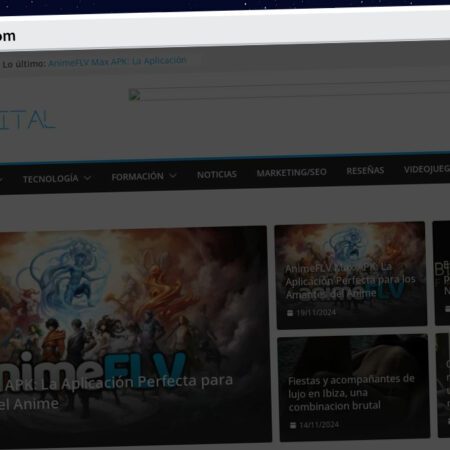Open 'Fiestas y acompañantes de lujo en Ibiza' article
The height and width of the screenshot is (450, 450).
click(351, 393)
